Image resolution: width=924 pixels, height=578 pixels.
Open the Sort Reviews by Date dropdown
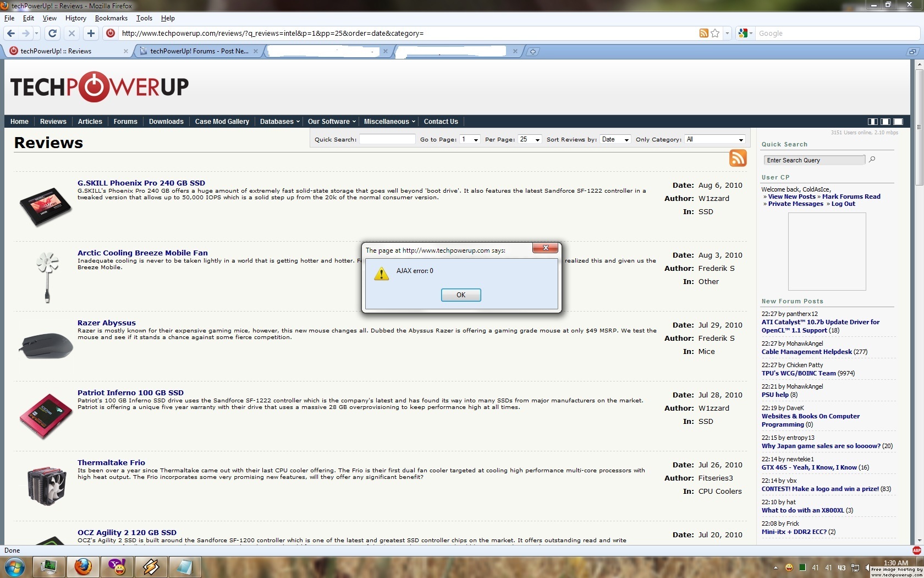click(x=615, y=139)
